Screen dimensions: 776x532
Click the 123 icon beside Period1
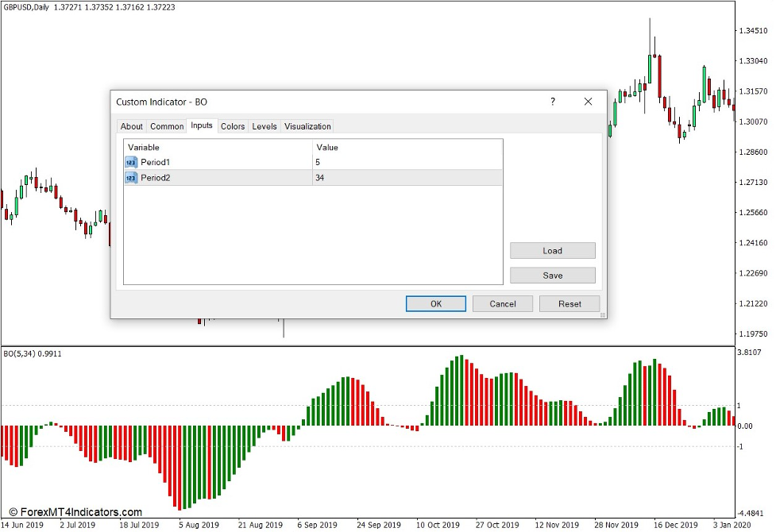(132, 162)
